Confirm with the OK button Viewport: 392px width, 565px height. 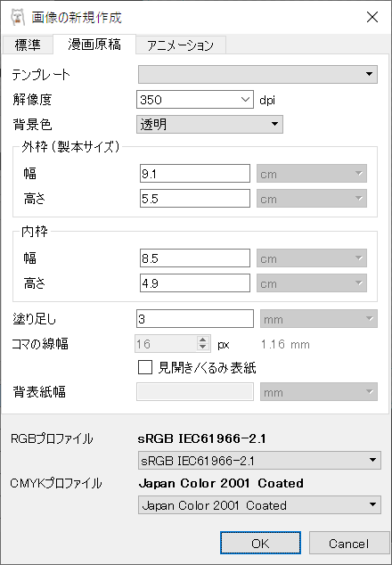point(260,543)
